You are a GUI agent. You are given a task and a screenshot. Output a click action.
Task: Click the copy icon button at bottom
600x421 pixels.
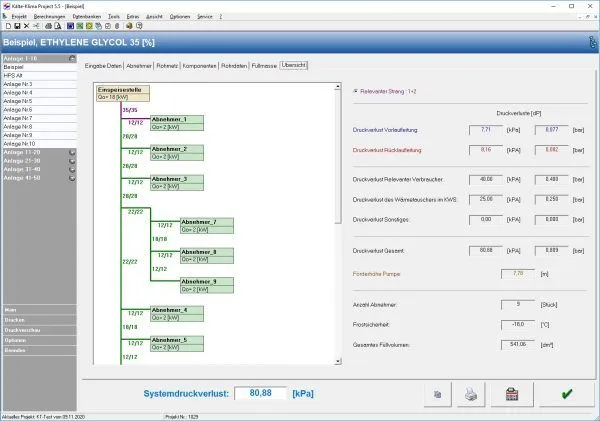(x=437, y=394)
